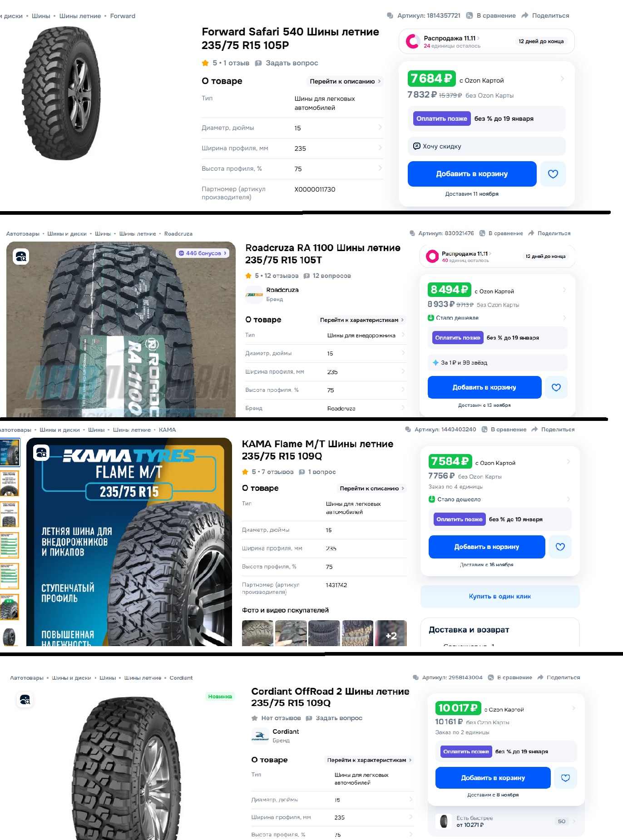Screen dimensions: 623x840
Task: Click 'Купить в один клик' button
Action: pos(500,596)
